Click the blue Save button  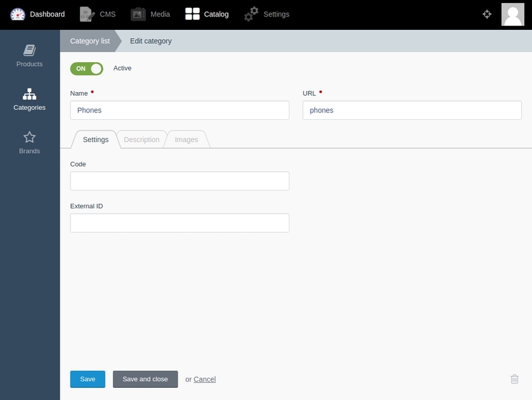point(88,379)
